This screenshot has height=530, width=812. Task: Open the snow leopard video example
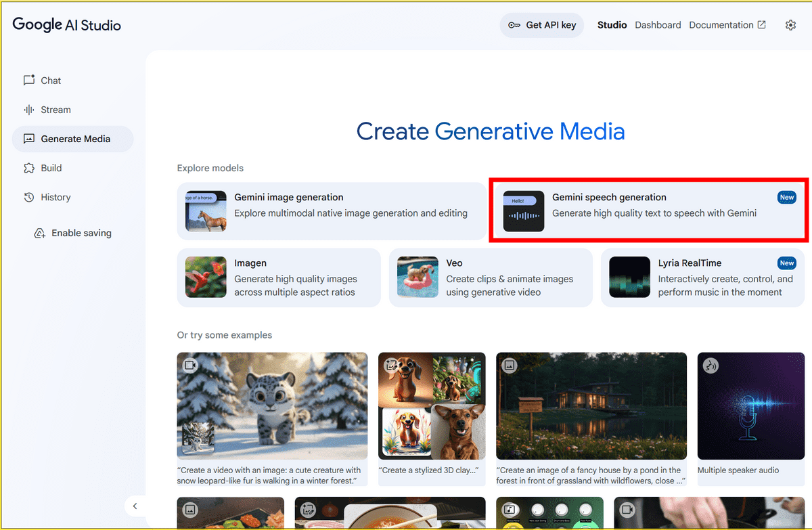272,406
